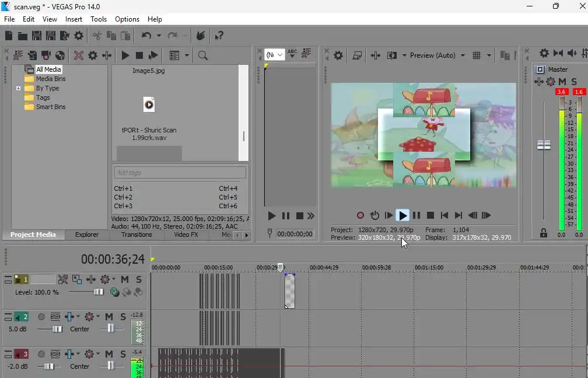Open the File menu

tap(9, 19)
